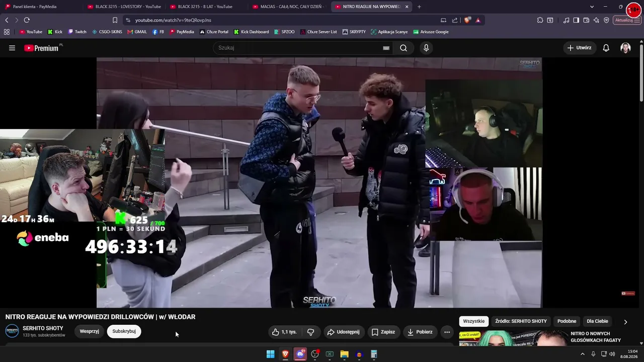The image size is (644, 362).
Task: Open YouTube notifications bell
Action: (x=606, y=48)
